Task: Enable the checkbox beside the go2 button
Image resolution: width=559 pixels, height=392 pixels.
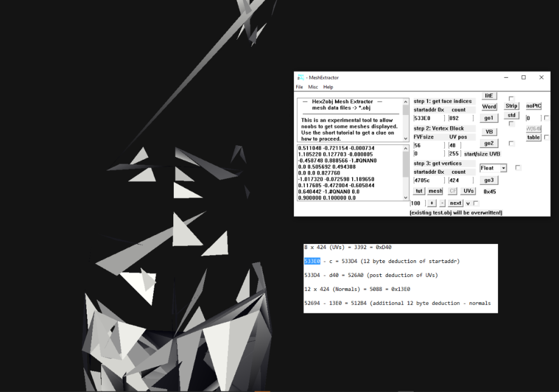Action: (511, 144)
